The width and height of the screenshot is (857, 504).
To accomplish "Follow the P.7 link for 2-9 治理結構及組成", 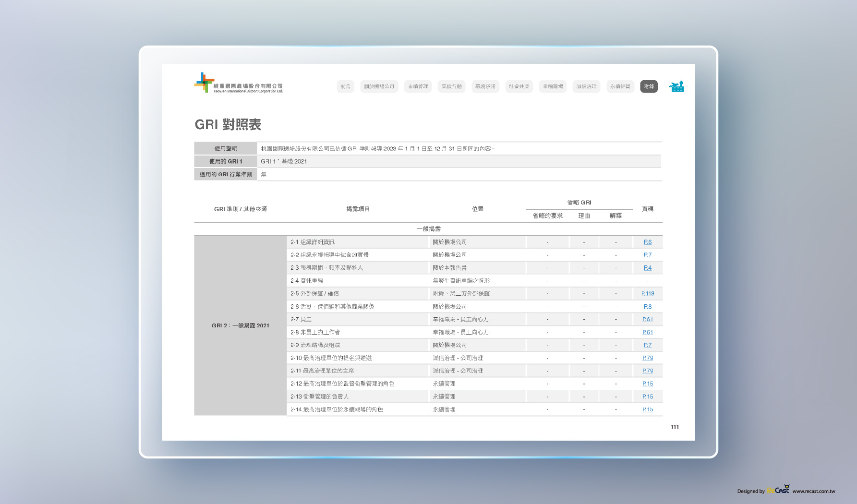I will 648,345.
